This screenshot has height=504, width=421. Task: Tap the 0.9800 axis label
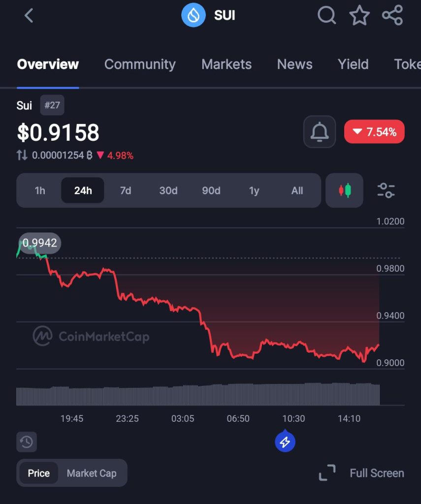click(390, 268)
